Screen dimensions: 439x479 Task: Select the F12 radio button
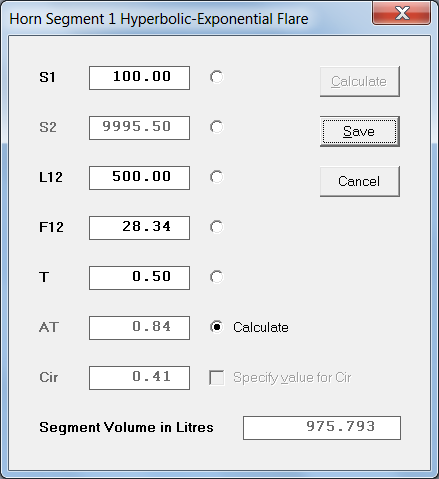click(216, 227)
